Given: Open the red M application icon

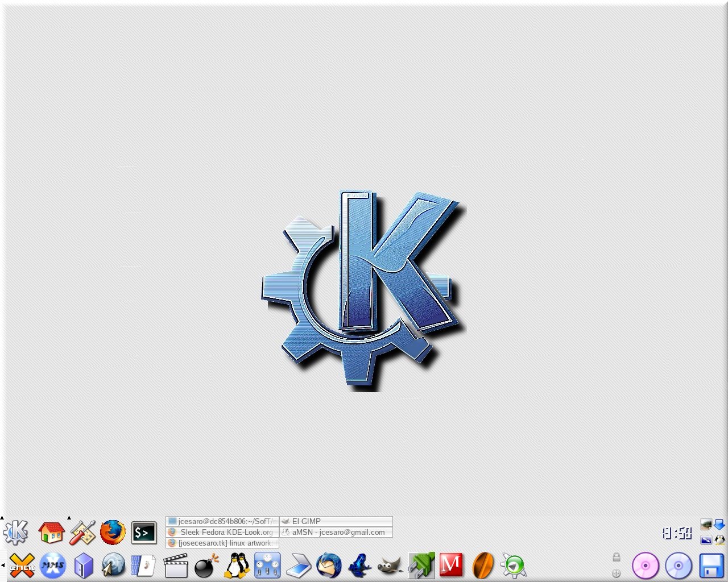Looking at the screenshot, I should (x=451, y=565).
